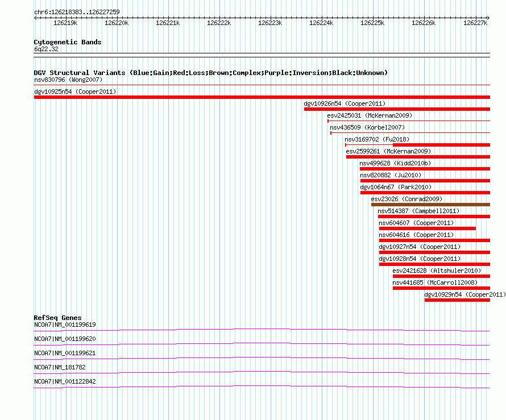The image size is (506, 420).
Task: Click ruler position 126224k
Action: (321, 23)
